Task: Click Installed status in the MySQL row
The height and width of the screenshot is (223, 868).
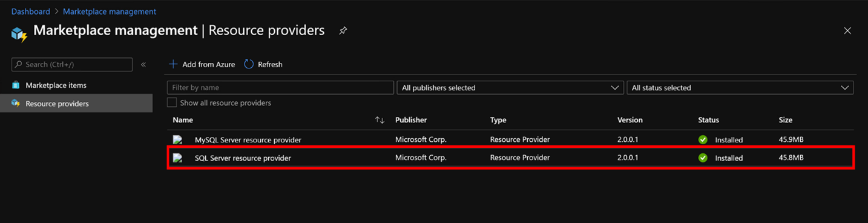Action: tap(729, 140)
